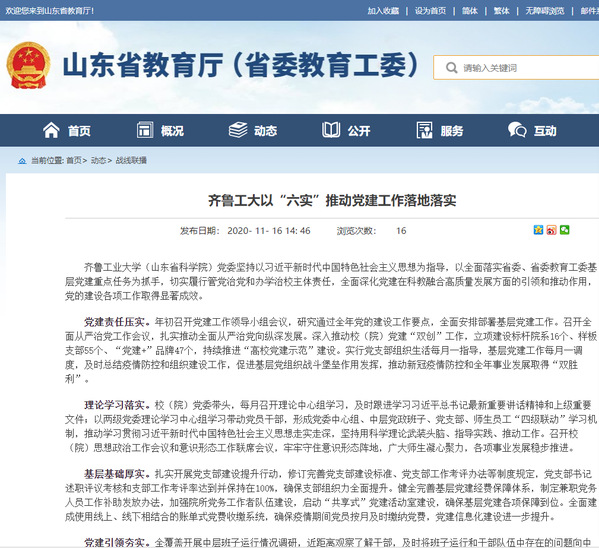Click 动态 in breadcrumb path
The image size is (599, 548).
pyautogui.click(x=98, y=161)
